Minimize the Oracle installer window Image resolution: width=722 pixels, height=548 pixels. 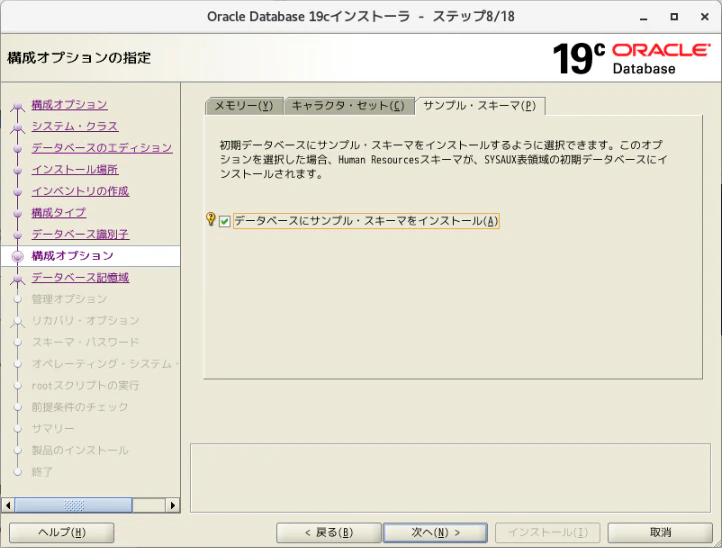(x=644, y=17)
